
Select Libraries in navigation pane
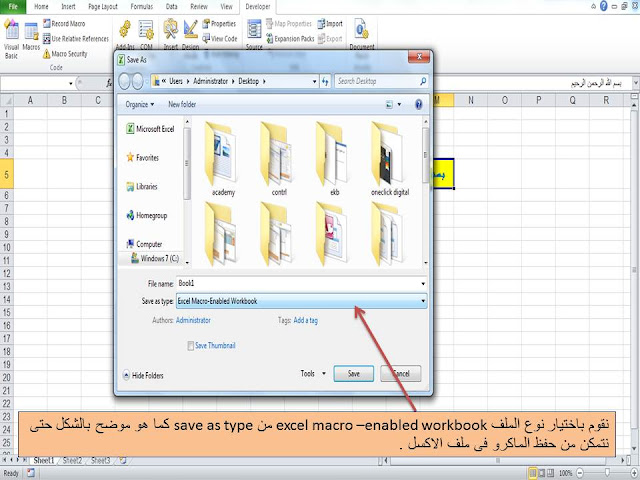[142, 187]
